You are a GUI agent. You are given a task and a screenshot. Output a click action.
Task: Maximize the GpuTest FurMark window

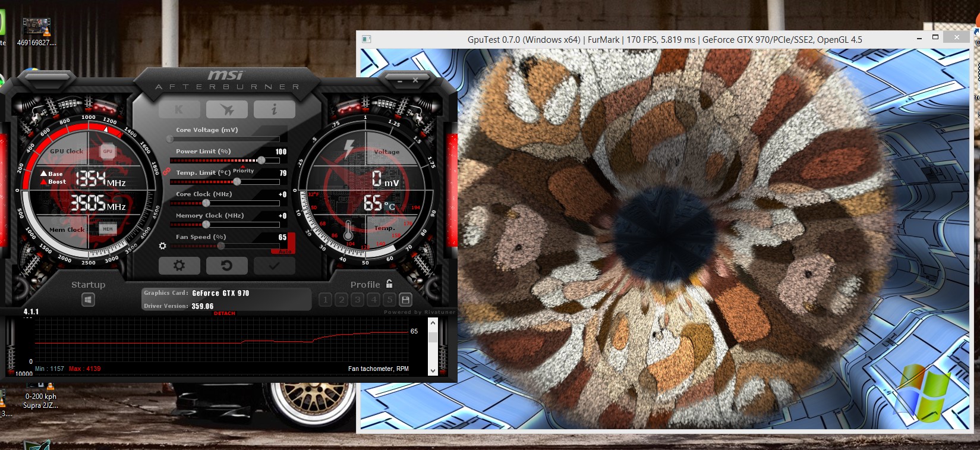click(935, 37)
